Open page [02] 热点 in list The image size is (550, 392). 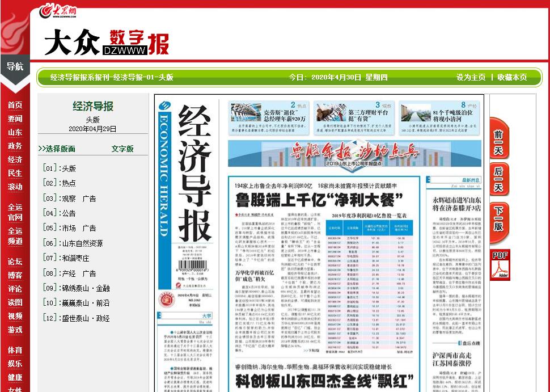click(x=60, y=184)
